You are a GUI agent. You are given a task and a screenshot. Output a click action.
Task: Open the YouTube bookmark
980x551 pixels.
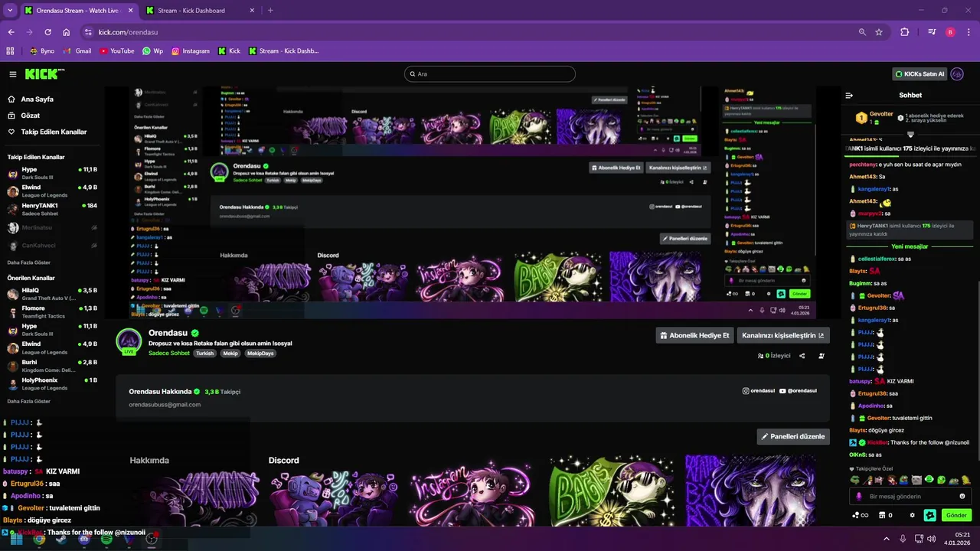pyautogui.click(x=116, y=51)
